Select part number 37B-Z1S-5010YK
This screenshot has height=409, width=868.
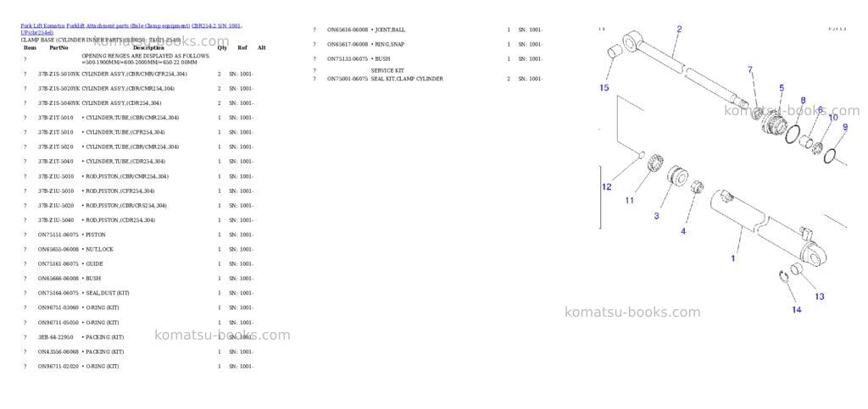[58, 74]
